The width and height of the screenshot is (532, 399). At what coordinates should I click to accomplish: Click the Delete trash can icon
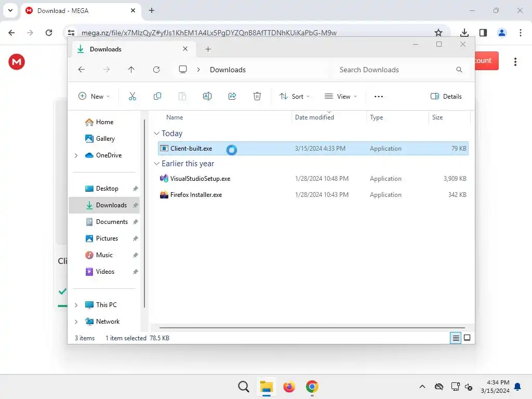coord(257,96)
